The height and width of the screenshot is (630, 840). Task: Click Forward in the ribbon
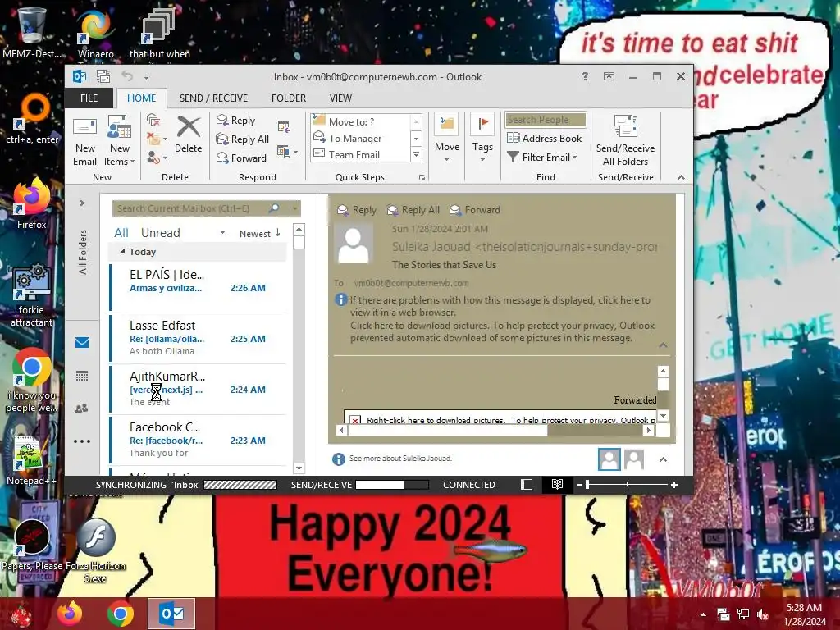click(241, 158)
